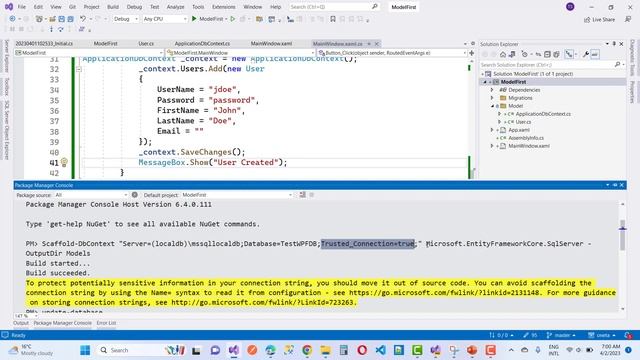Screen dimensions: 640x360
Task: Open the Build menu
Action: 113,7
